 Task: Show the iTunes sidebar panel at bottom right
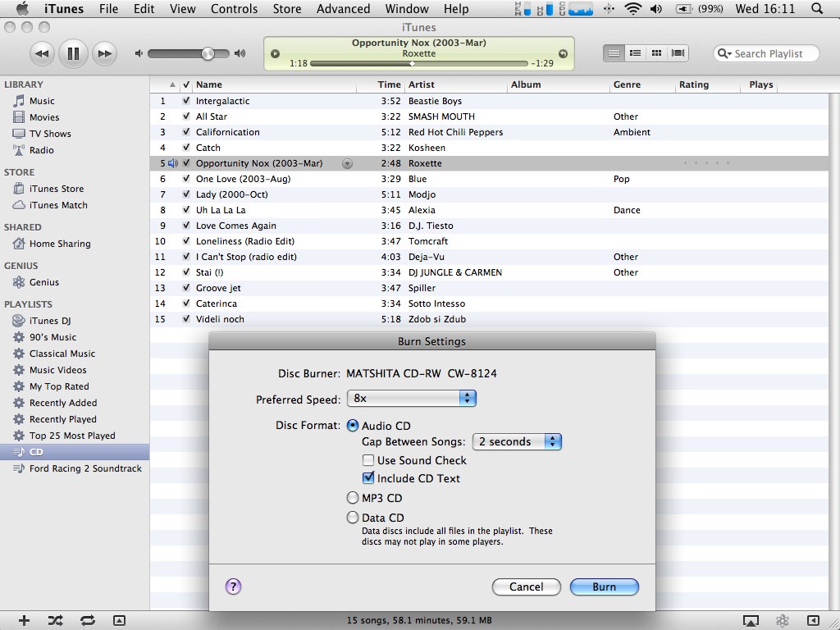coord(813,621)
